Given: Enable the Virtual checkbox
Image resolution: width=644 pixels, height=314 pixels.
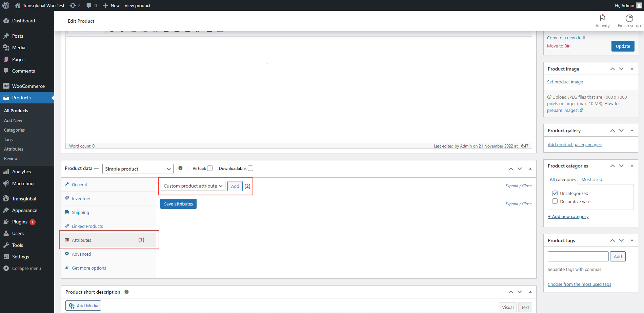Looking at the screenshot, I should [210, 168].
